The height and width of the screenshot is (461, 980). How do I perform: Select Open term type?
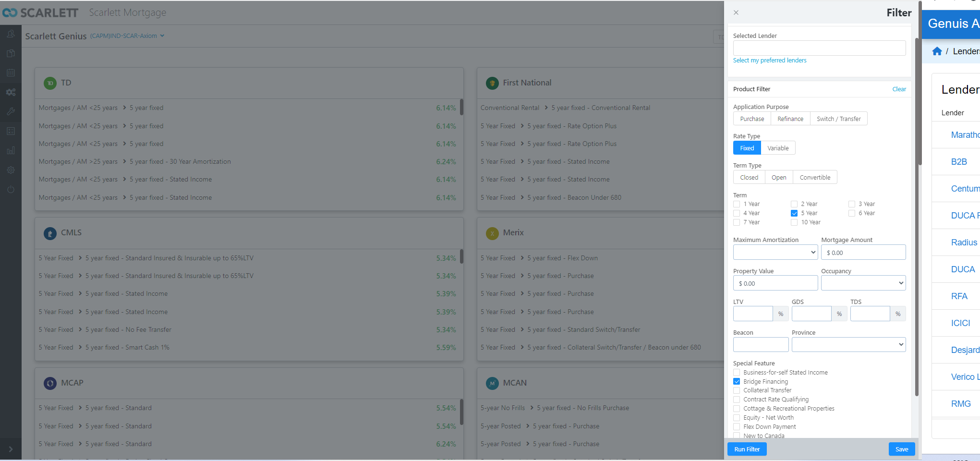click(x=779, y=177)
